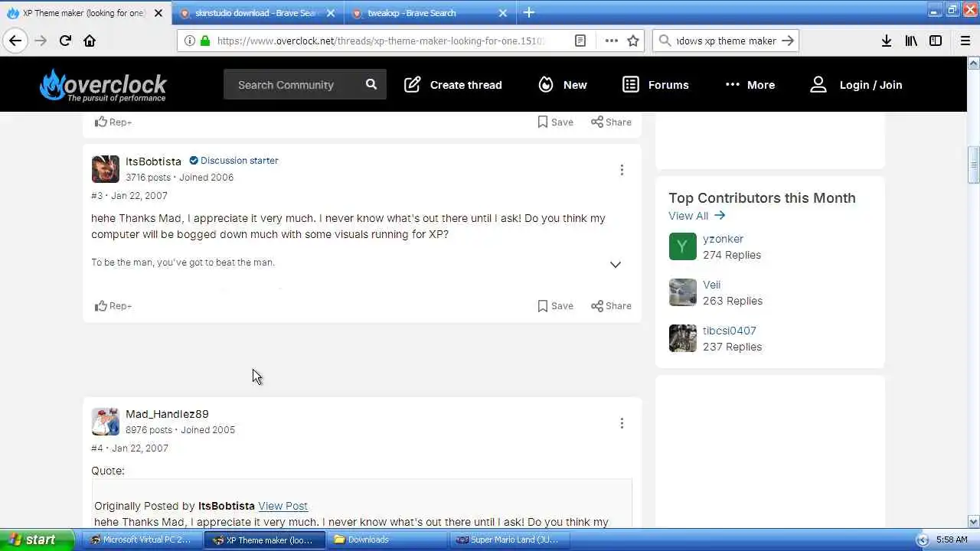The image size is (980, 551).
Task: Close the skinstudio download tab
Action: (330, 13)
